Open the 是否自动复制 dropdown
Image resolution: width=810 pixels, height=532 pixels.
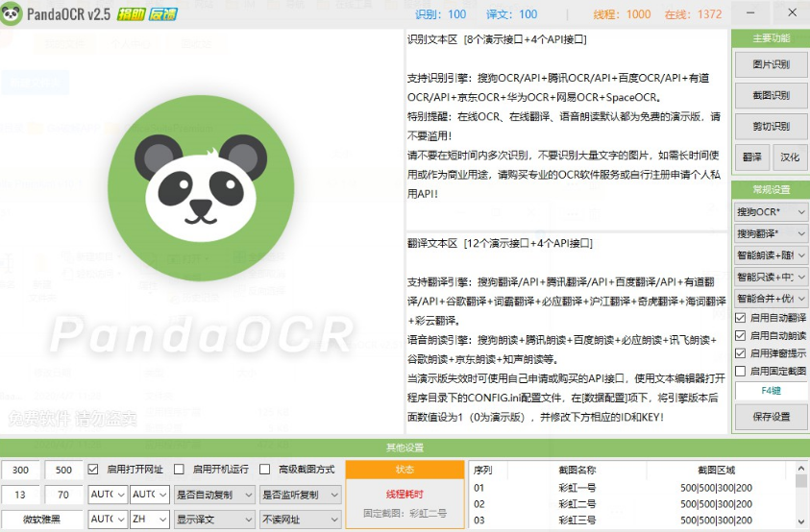point(214,495)
